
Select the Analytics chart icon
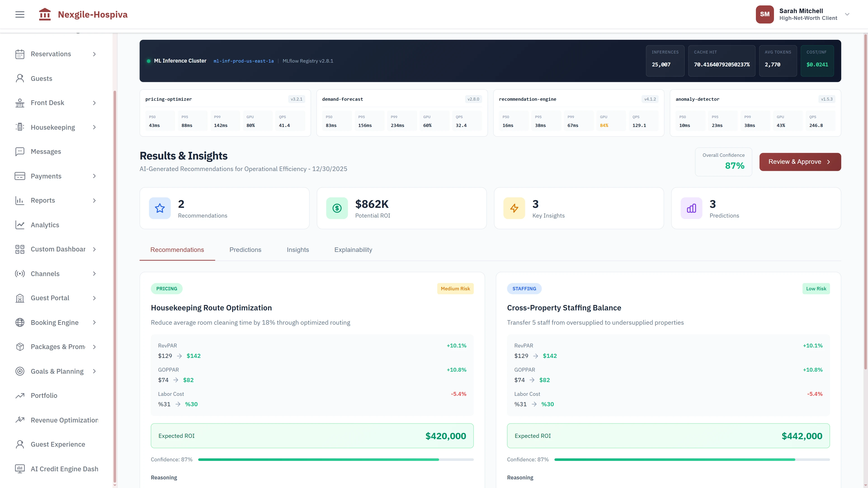click(19, 225)
